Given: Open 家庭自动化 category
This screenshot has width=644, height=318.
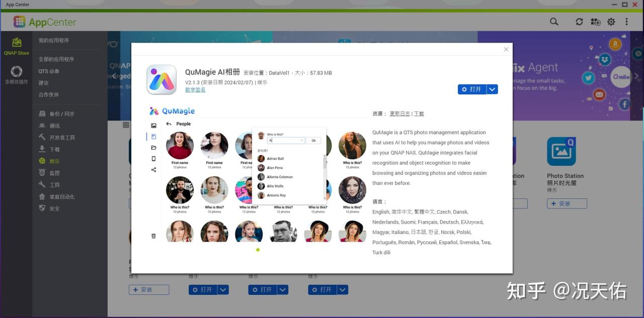Looking at the screenshot, I should (x=57, y=197).
